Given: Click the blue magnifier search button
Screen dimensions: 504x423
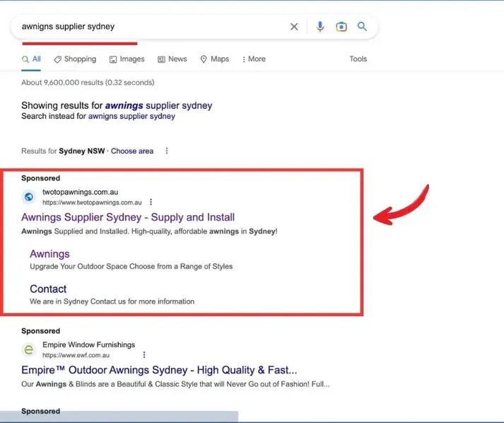Looking at the screenshot, I should (362, 27).
